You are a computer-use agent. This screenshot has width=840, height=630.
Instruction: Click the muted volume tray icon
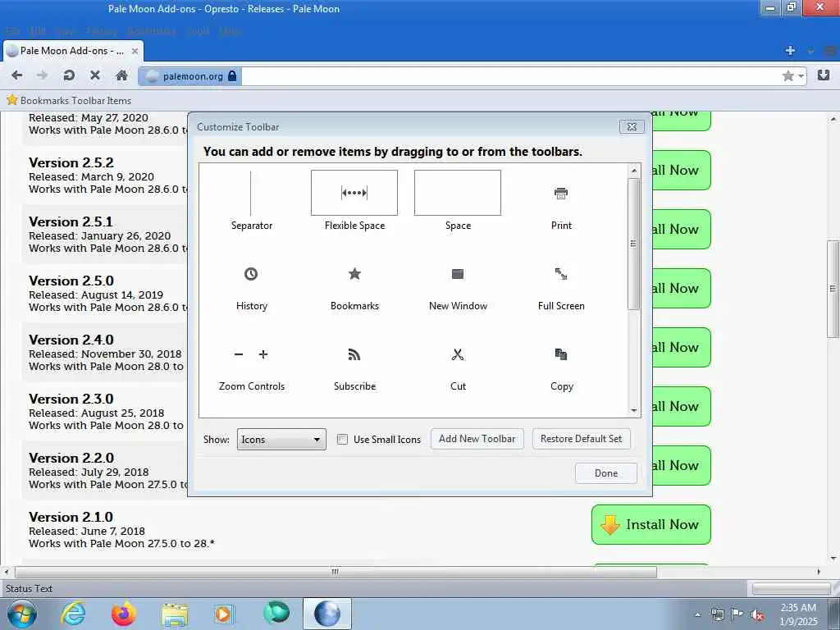pyautogui.click(x=756, y=615)
